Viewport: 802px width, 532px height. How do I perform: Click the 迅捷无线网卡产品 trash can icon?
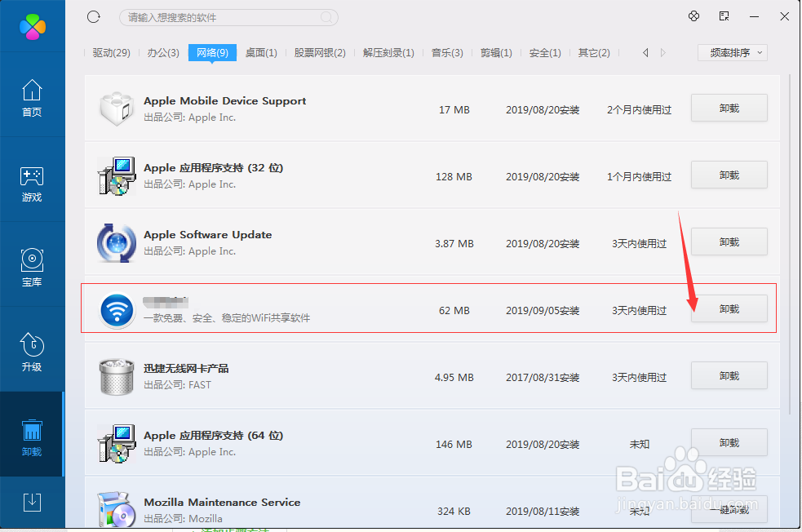[117, 377]
